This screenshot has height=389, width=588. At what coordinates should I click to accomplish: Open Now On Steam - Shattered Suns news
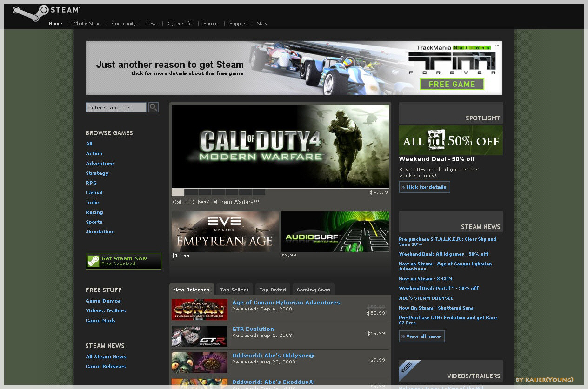click(436, 308)
